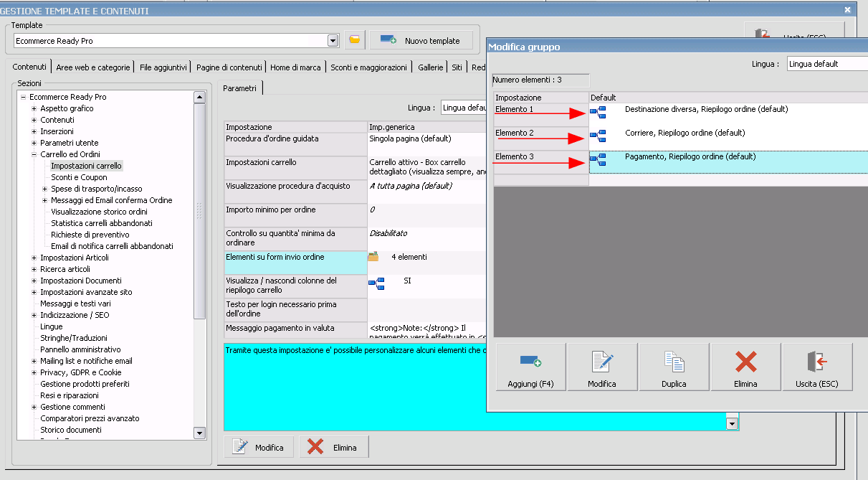Open the template folder icon button

(354, 40)
